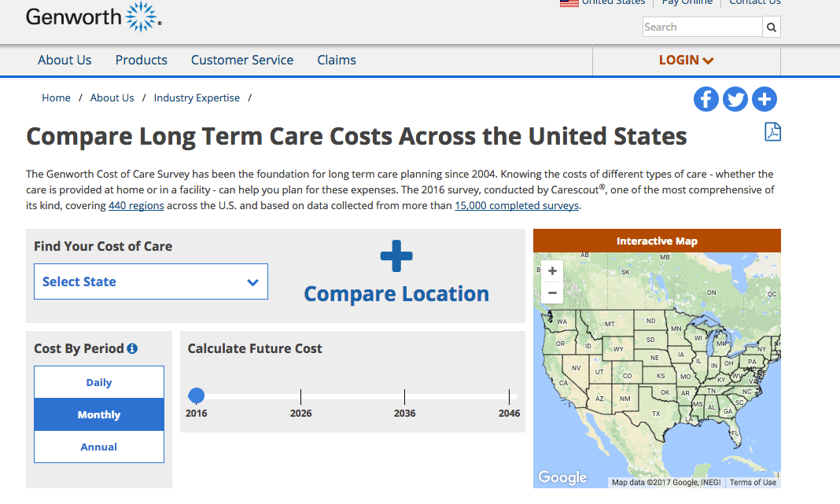Click the Cost By Period info icon
The image size is (840, 504).
(x=132, y=348)
